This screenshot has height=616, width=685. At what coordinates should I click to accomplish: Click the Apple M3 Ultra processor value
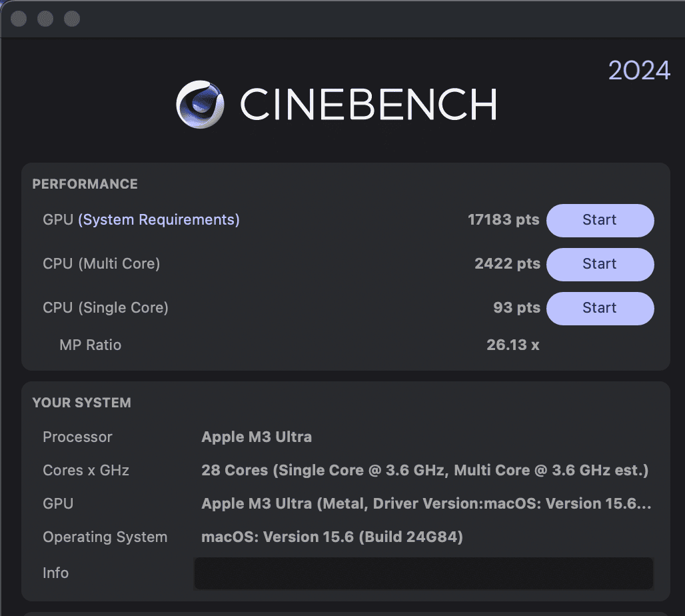coord(257,437)
